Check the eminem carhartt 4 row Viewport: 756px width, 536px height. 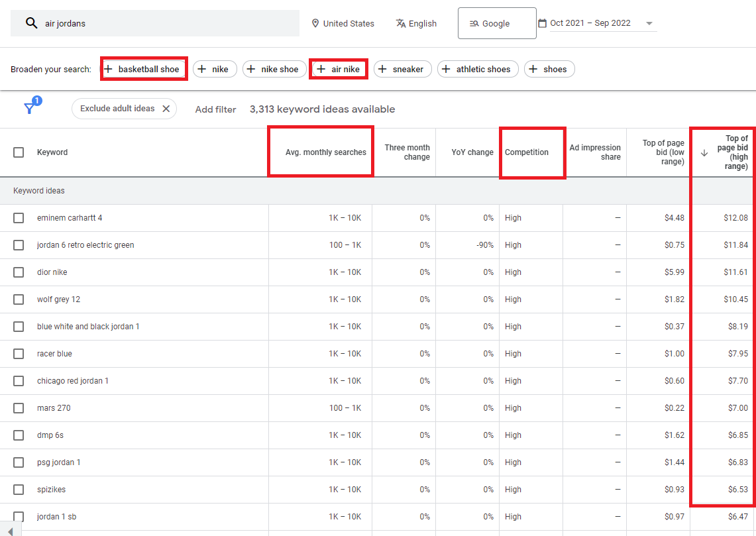coord(19,218)
